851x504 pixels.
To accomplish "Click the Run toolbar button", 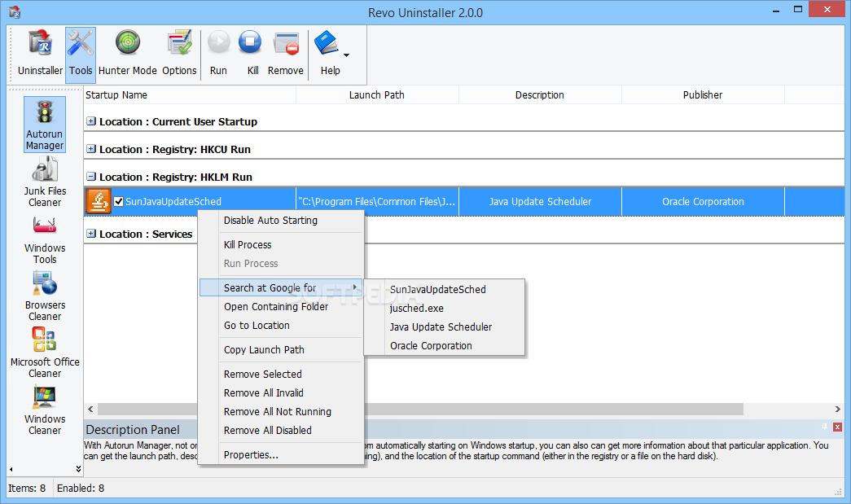I will tap(219, 53).
